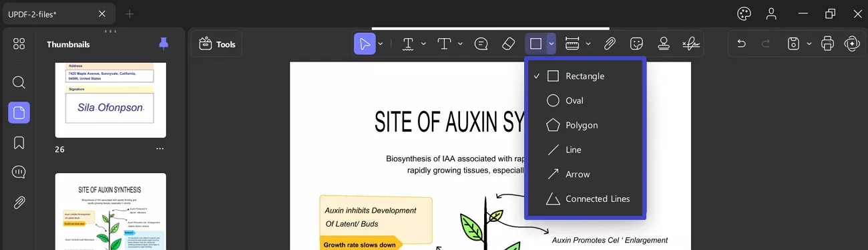Image resolution: width=868 pixels, height=250 pixels.
Task: Open the Signature tool
Action: (x=691, y=43)
